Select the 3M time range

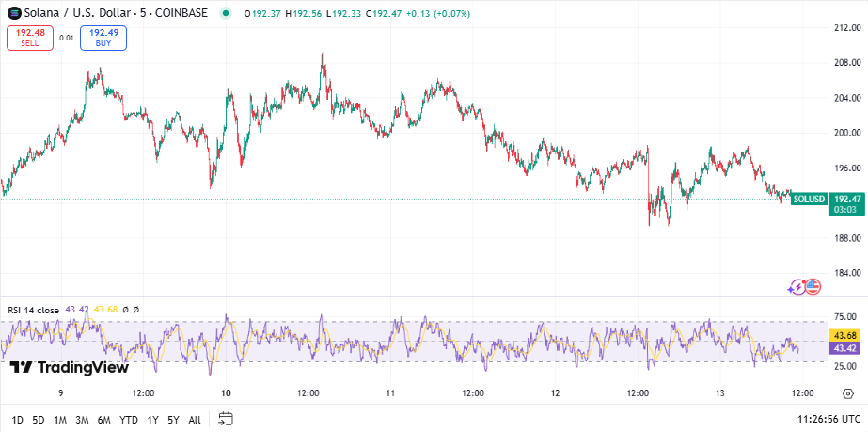point(83,420)
